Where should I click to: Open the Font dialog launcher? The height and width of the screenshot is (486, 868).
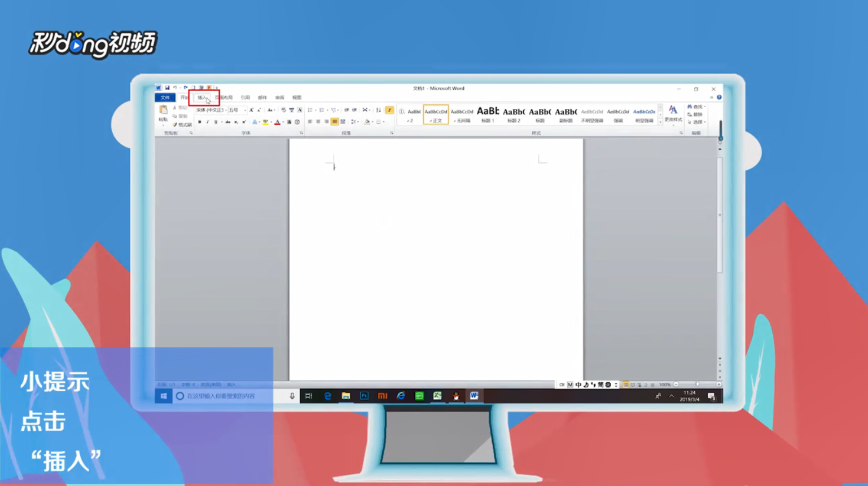coord(301,133)
